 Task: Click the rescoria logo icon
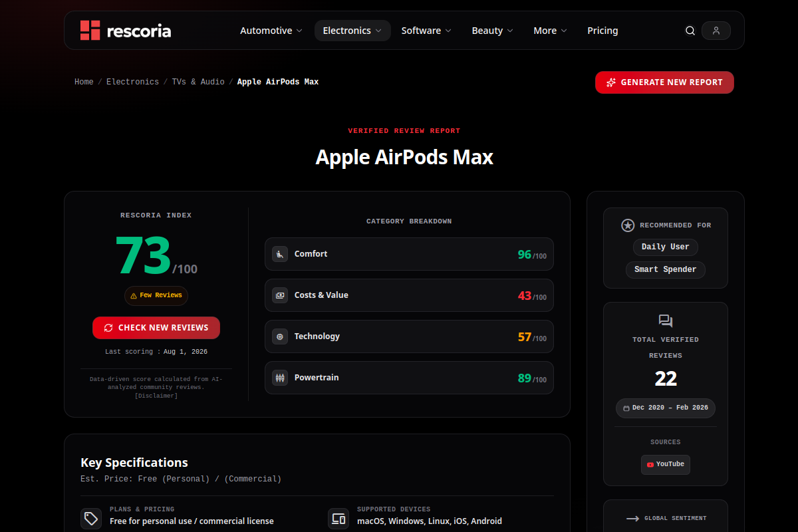(x=90, y=30)
